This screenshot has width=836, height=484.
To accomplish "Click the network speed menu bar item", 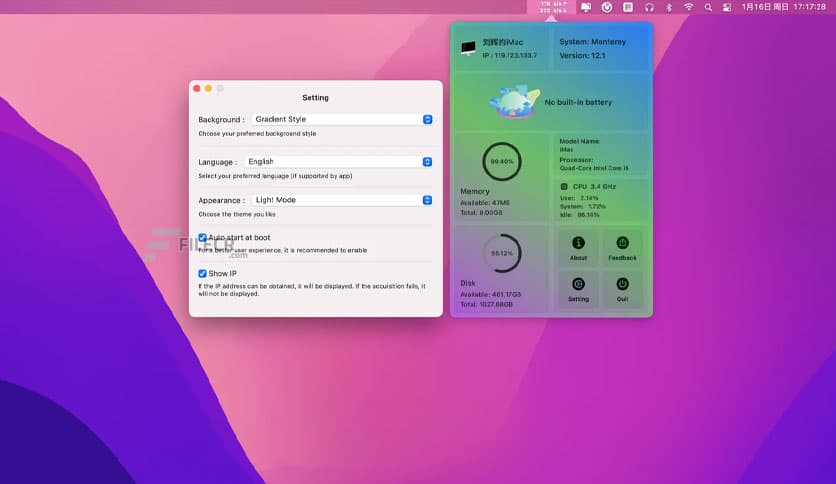I will pyautogui.click(x=553, y=7).
